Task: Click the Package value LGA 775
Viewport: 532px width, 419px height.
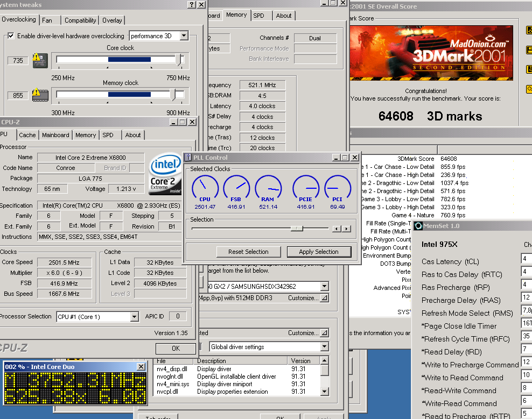Action: point(90,179)
